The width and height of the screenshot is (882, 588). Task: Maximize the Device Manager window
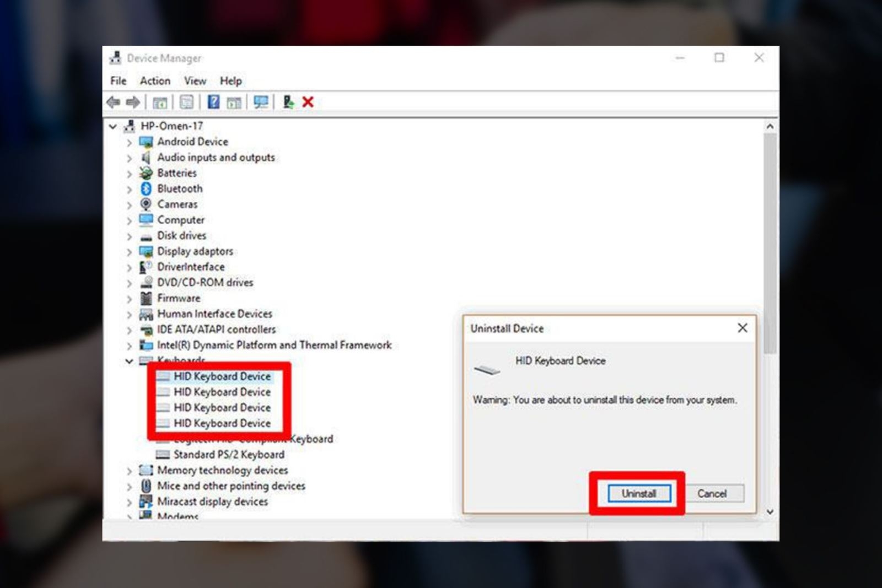719,57
